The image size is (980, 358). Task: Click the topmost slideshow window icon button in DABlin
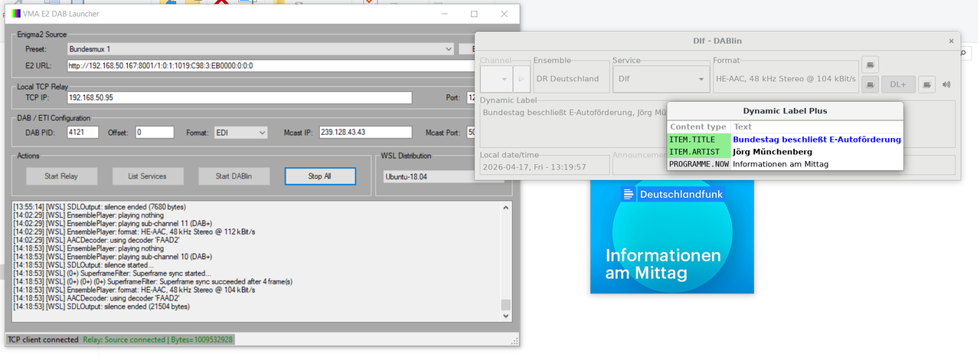click(x=870, y=64)
